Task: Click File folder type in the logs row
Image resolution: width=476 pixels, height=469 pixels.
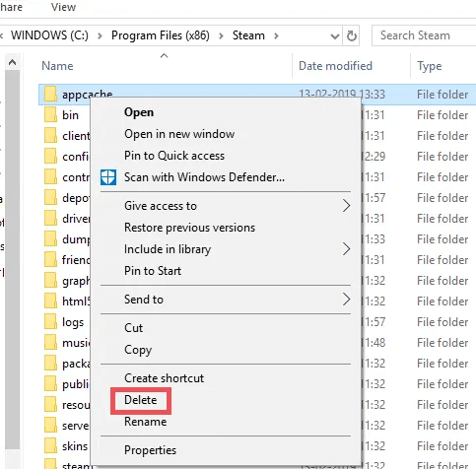Action: [442, 322]
